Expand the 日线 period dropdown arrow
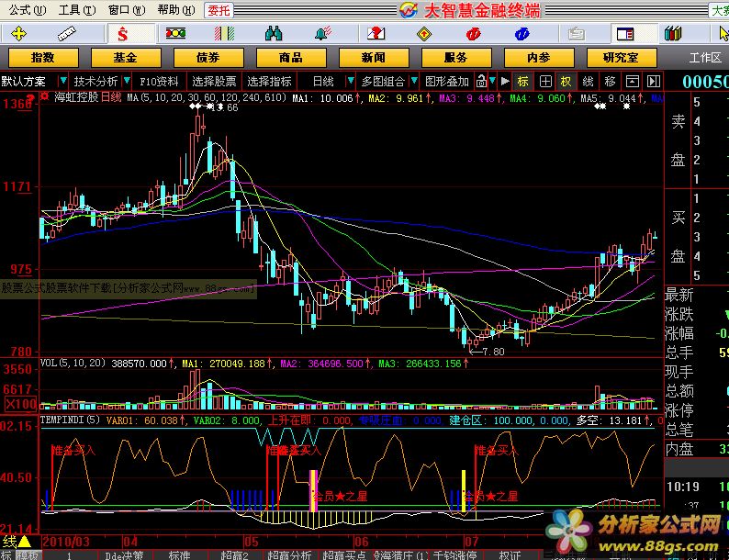This screenshot has height=560, width=729. pyautogui.click(x=351, y=81)
